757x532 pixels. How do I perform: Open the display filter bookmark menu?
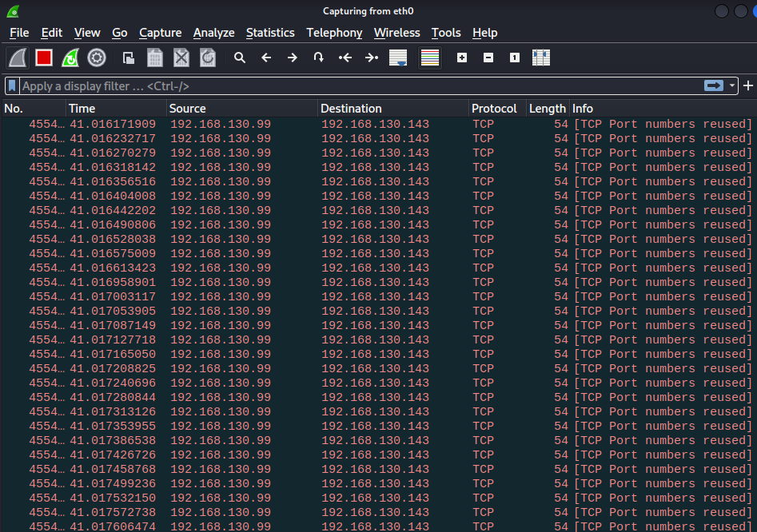pos(13,85)
